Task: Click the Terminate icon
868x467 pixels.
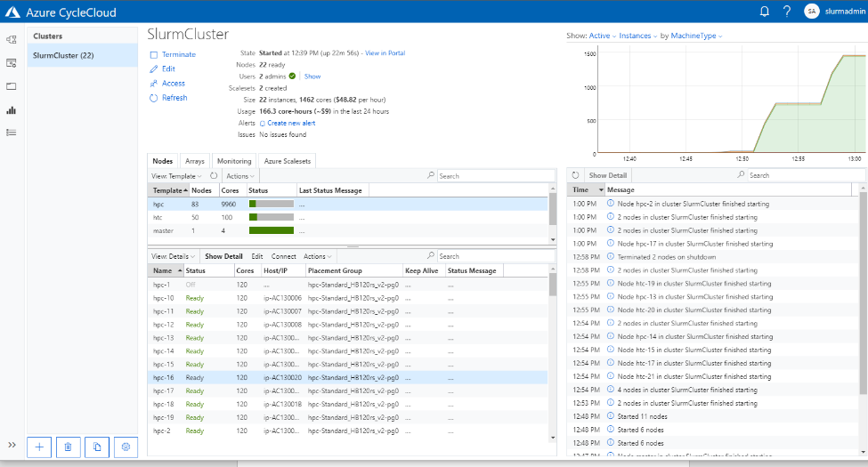Action: (x=154, y=55)
